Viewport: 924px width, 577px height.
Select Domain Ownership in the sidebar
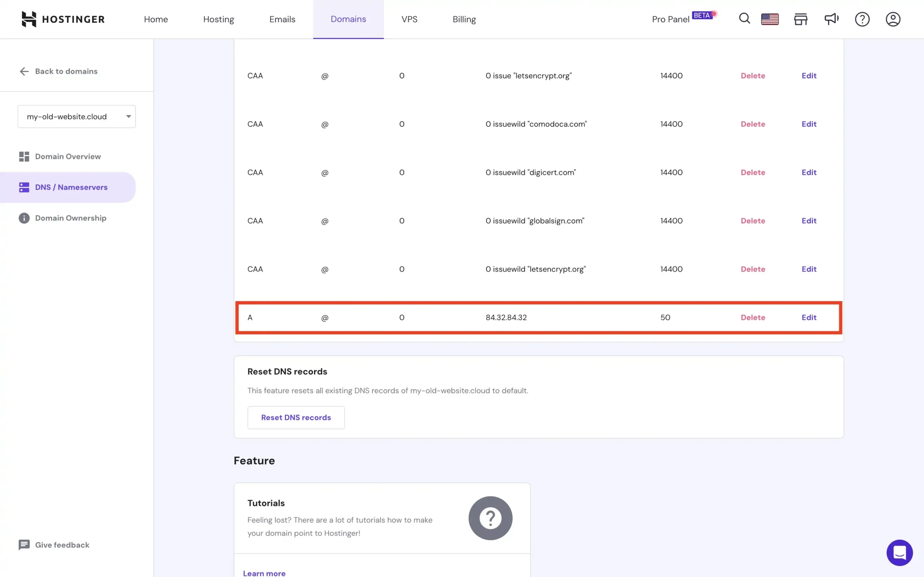click(x=70, y=218)
